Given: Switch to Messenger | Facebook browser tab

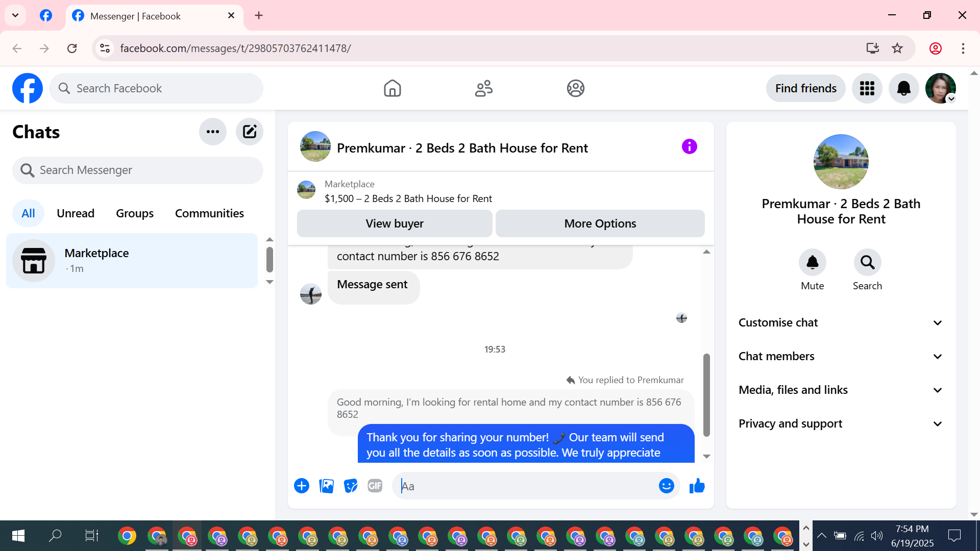Looking at the screenshot, I should point(153,16).
